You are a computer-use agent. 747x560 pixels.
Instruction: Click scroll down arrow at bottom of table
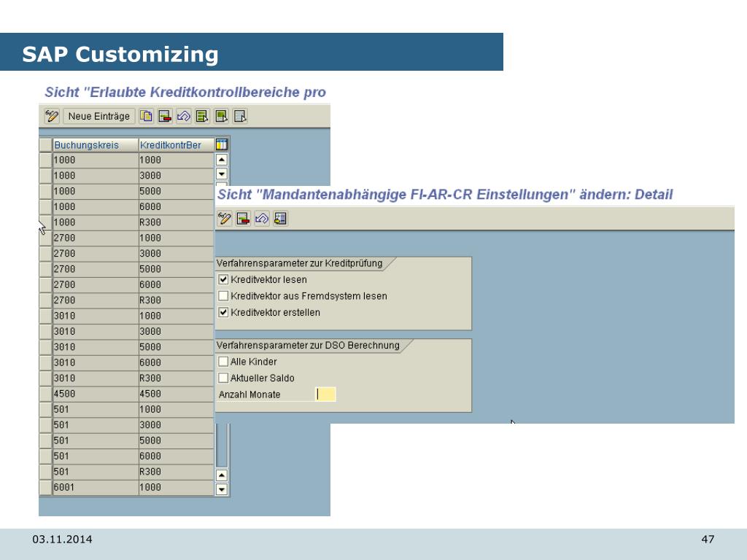pos(222,489)
